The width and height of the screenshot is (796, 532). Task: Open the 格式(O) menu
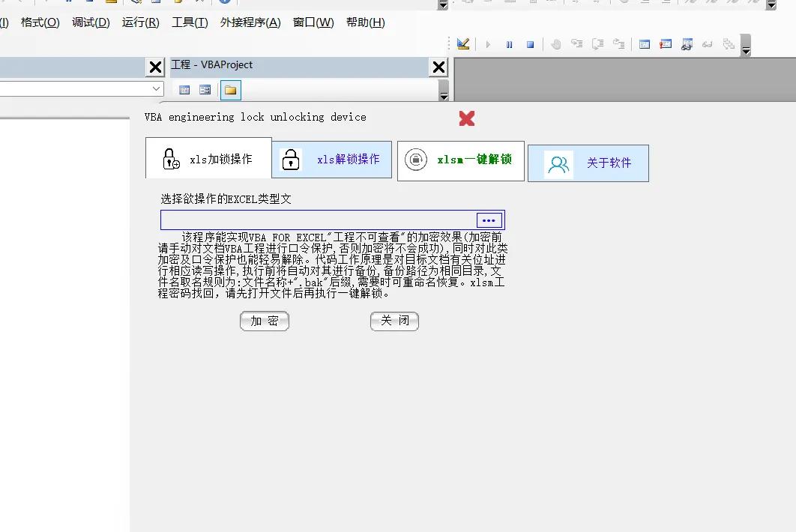tap(40, 22)
